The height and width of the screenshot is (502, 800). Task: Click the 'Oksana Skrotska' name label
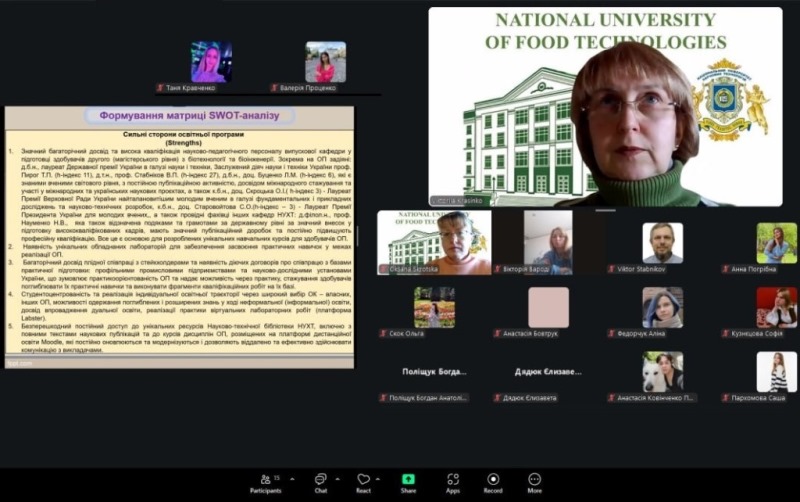[413, 269]
